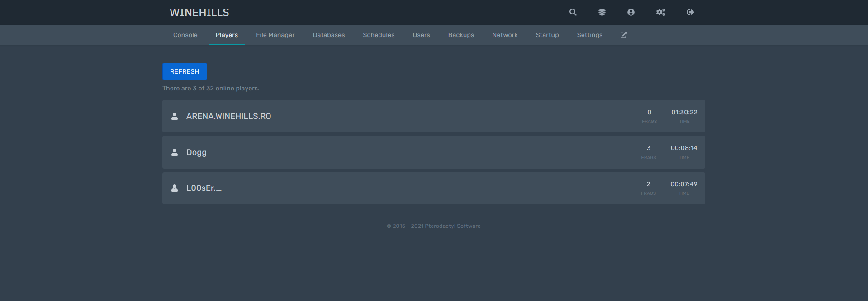
Task: Open the Settings tab
Action: tap(589, 35)
